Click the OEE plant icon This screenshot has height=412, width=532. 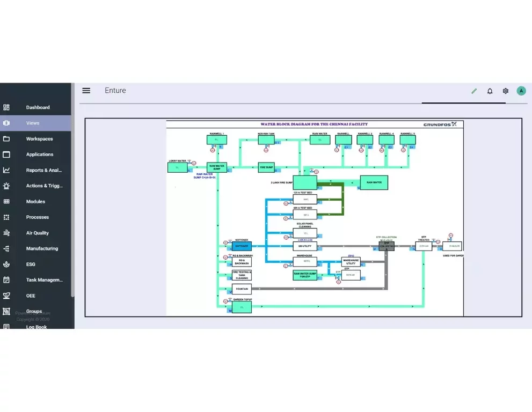click(x=8, y=296)
